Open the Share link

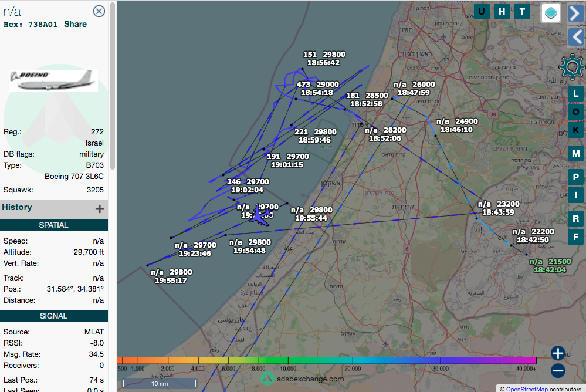[75, 24]
